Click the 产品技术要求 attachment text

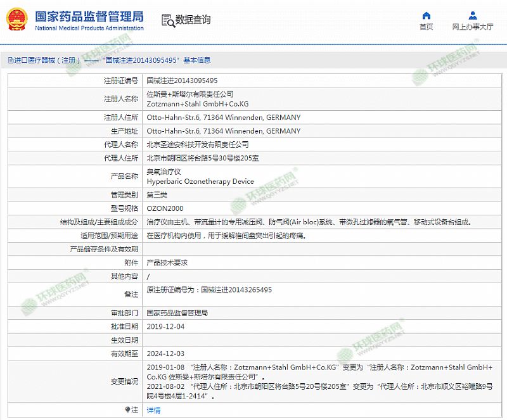[167, 262]
